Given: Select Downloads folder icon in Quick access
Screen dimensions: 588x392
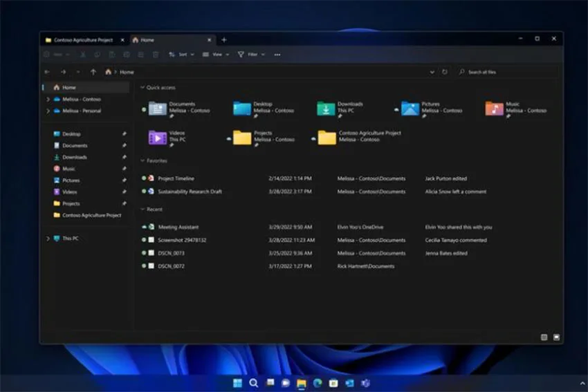Looking at the screenshot, I should click(x=326, y=109).
